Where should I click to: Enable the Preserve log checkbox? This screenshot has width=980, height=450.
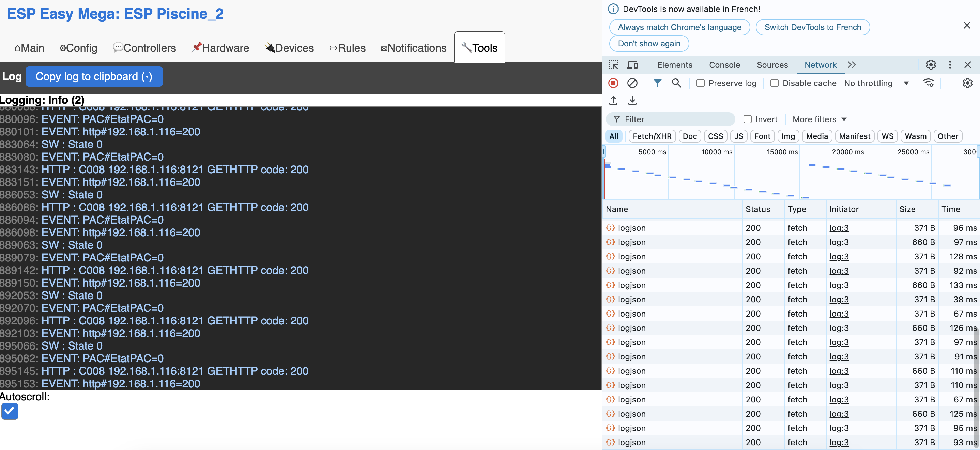click(700, 83)
